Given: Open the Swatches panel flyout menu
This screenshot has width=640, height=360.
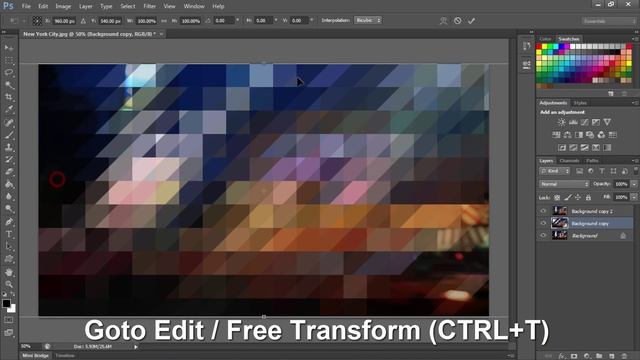Looking at the screenshot, I should [635, 39].
